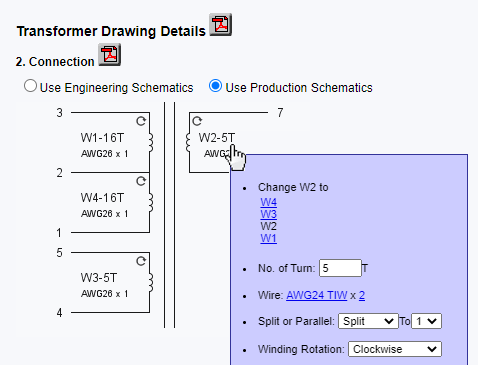Open the To count dropdown showing 1
Screen dimensions: 478x365
426,321
